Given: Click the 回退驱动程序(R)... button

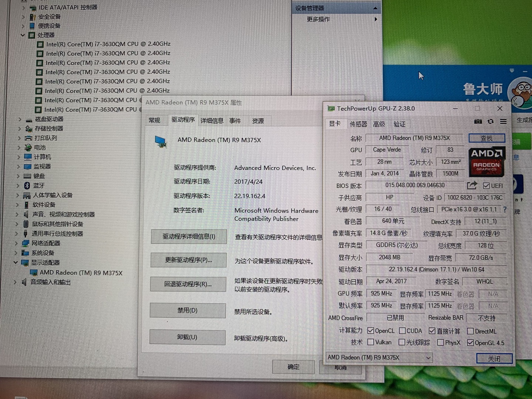Looking at the screenshot, I should [188, 284].
